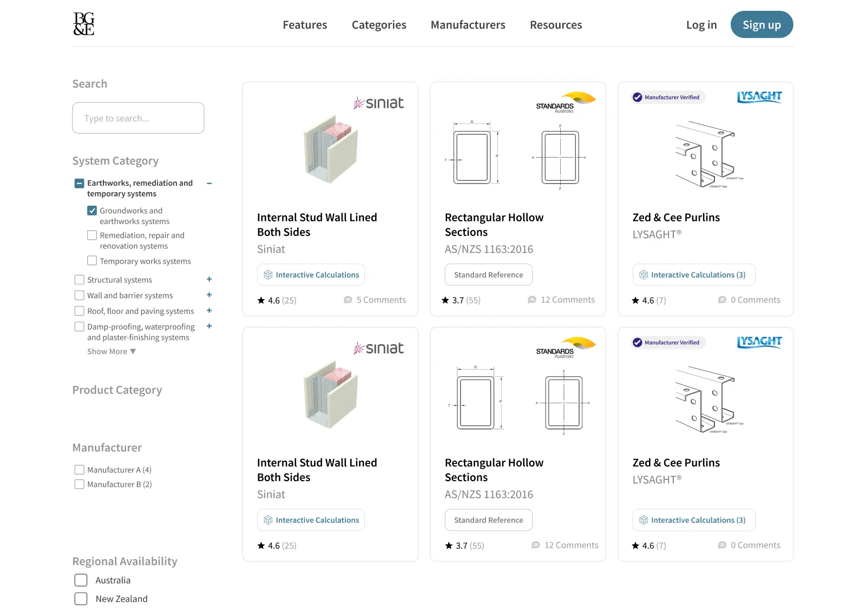
Task: Click the comment bubble beside 5 Comments
Action: (348, 300)
